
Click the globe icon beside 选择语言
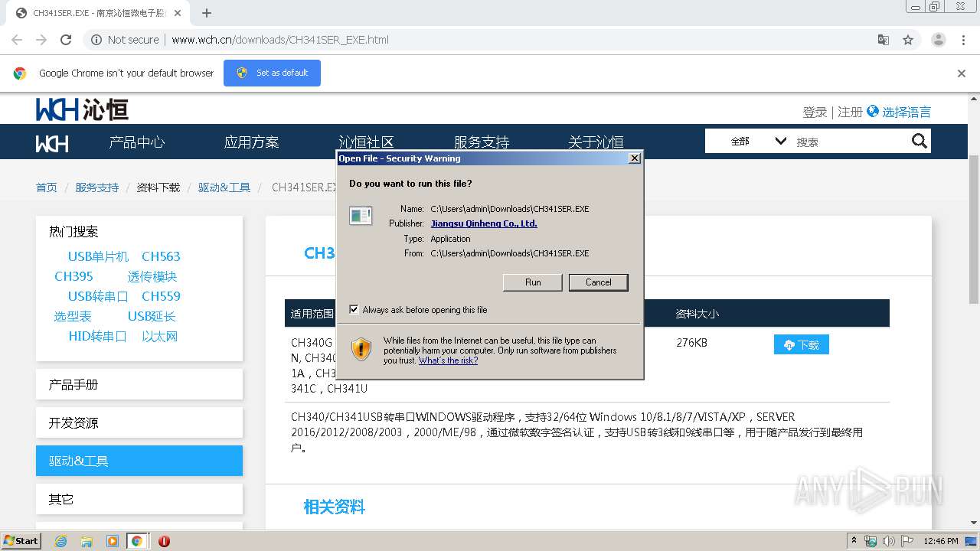tap(872, 111)
